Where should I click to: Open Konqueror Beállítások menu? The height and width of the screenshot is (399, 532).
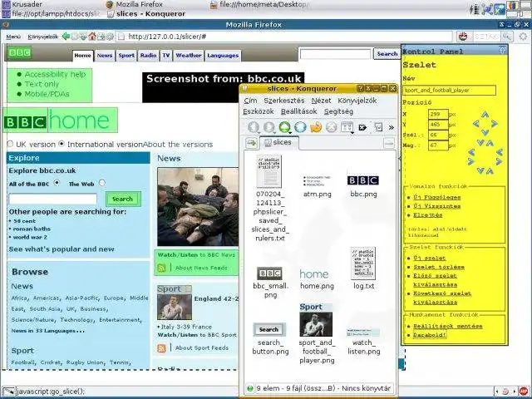coord(298,111)
